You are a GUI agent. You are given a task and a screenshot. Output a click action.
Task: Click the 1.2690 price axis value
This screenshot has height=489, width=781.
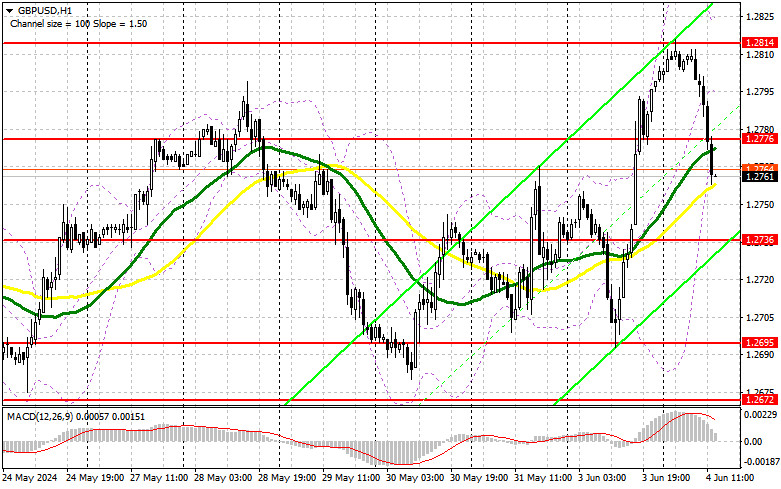(x=760, y=355)
